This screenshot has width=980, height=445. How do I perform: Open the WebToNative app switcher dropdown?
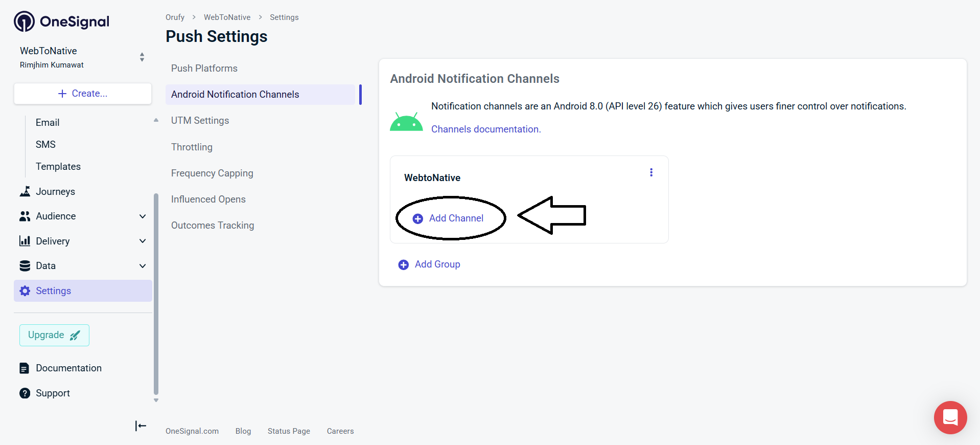click(x=142, y=57)
